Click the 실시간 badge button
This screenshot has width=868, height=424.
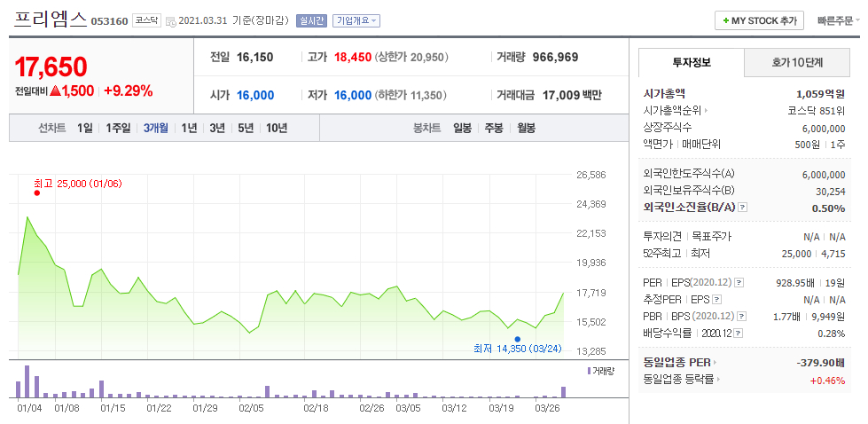click(311, 21)
